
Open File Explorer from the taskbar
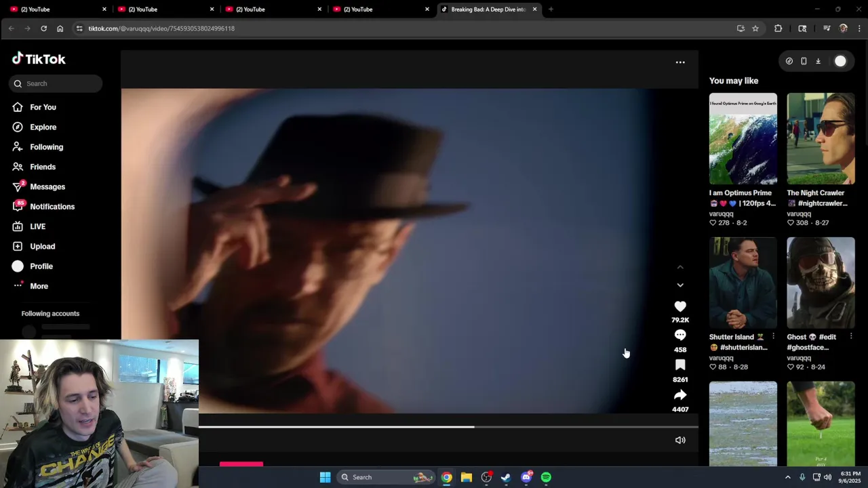pos(467,477)
